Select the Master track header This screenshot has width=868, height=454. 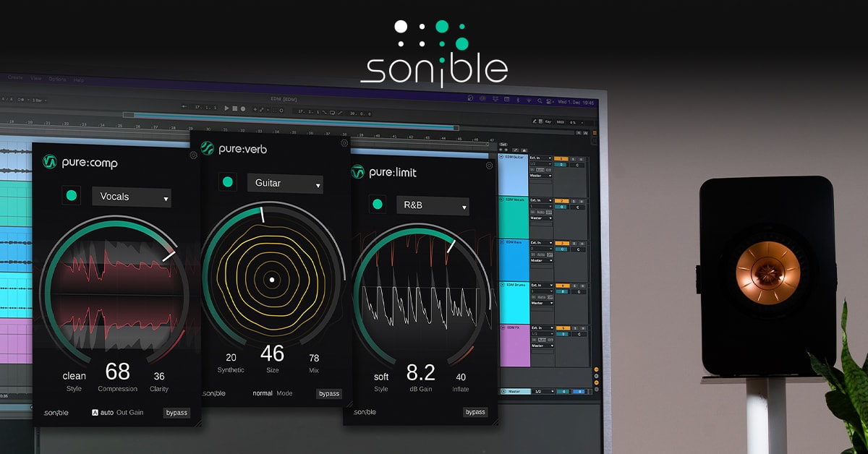pos(514,392)
